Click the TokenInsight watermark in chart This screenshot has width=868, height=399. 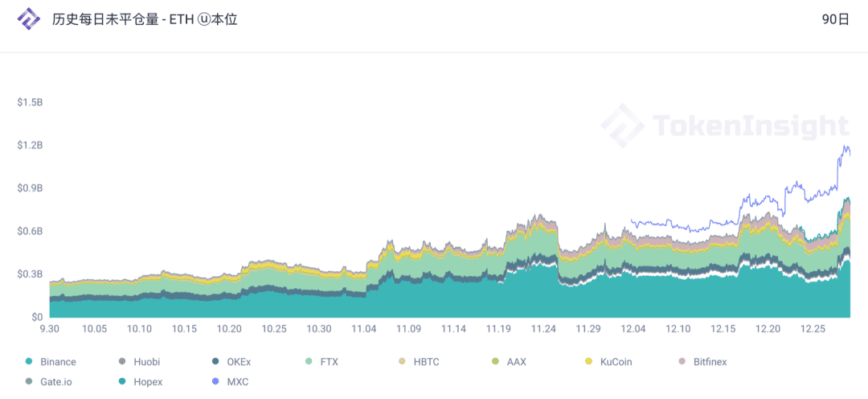[725, 125]
